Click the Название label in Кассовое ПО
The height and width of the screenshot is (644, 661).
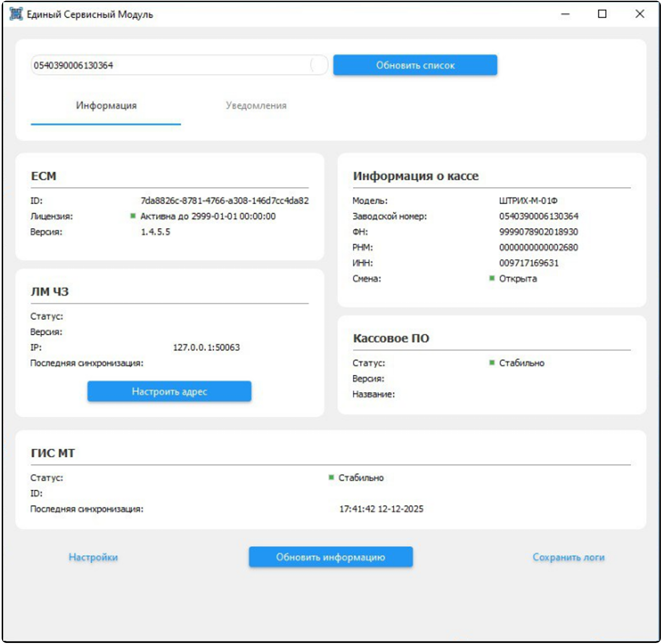click(x=374, y=394)
